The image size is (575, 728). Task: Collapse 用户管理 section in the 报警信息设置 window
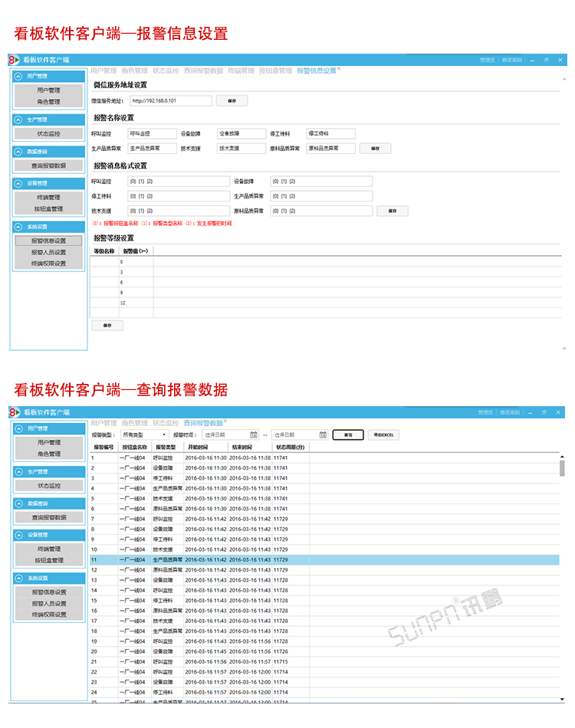pos(18,76)
